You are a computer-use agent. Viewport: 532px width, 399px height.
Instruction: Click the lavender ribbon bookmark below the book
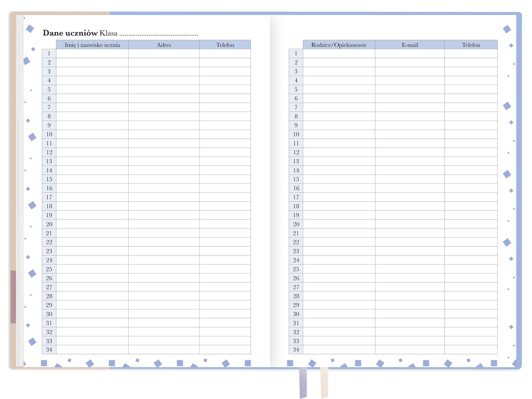(x=302, y=382)
